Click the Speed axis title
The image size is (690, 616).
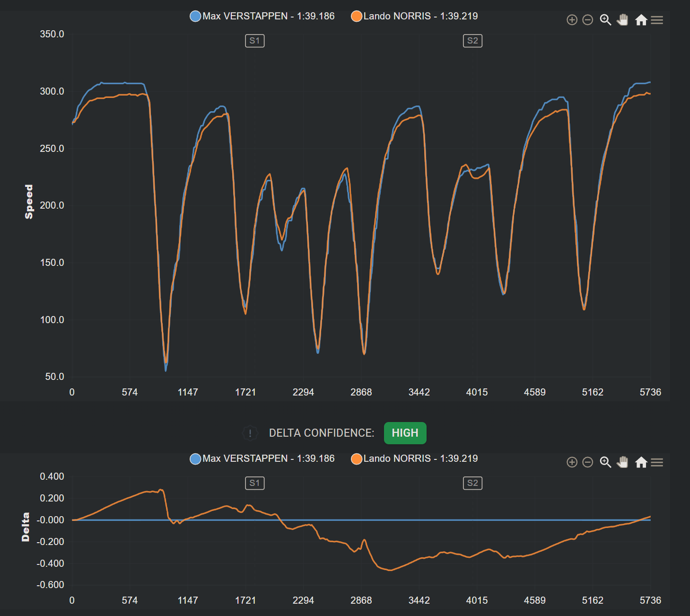(29, 202)
